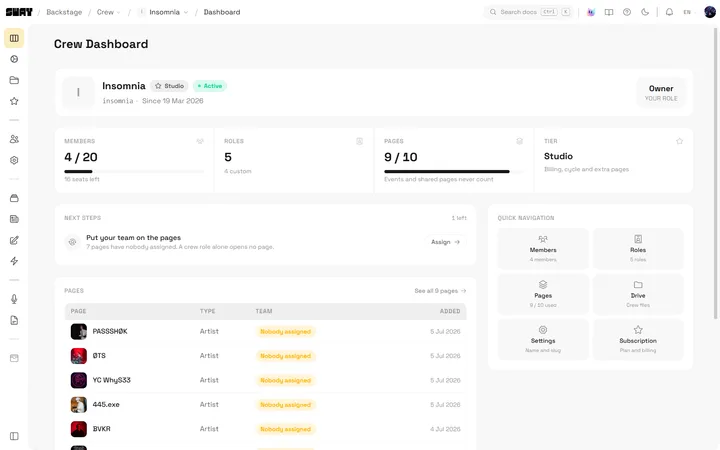Click the stacked tray icon in the sidebar
This screenshot has width=720, height=450.
14,198
